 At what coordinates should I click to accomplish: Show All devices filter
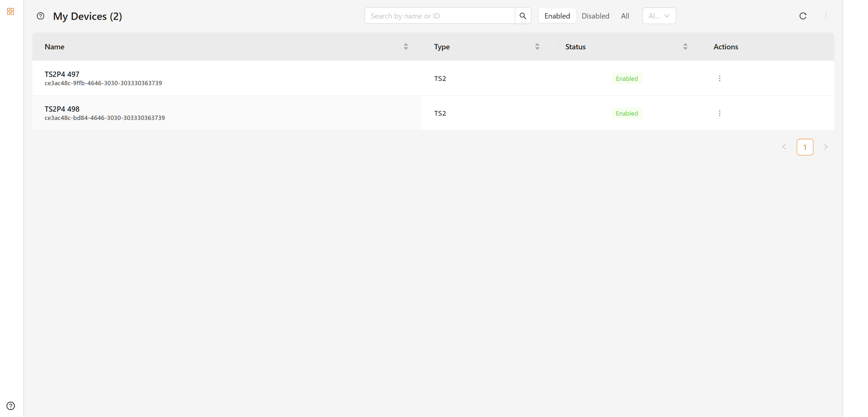coord(625,16)
